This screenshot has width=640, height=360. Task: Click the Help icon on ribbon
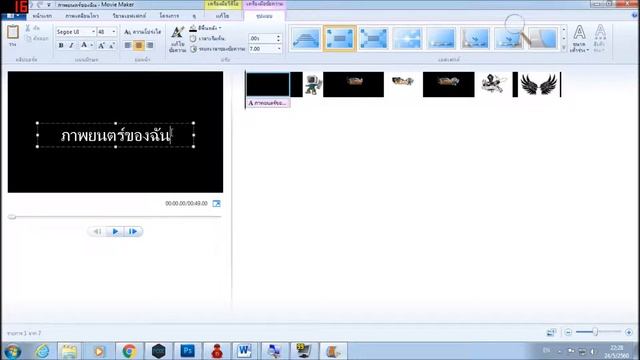pyautogui.click(x=635, y=16)
